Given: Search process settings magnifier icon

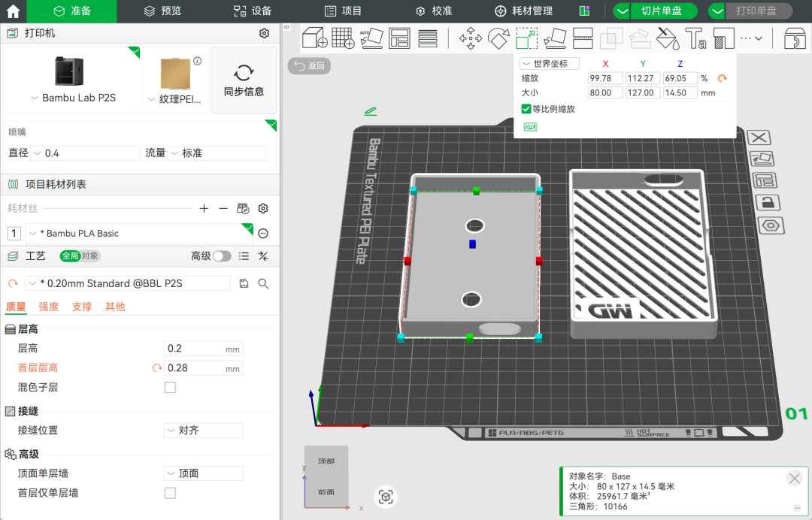Looking at the screenshot, I should [x=263, y=283].
